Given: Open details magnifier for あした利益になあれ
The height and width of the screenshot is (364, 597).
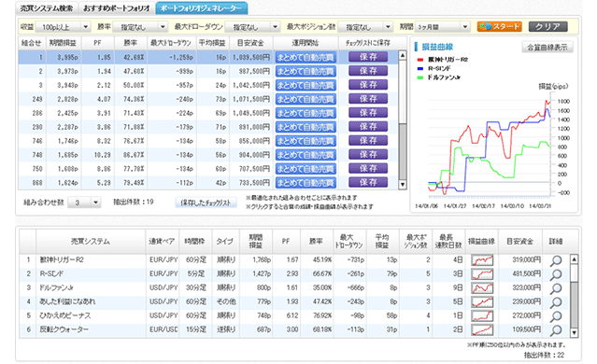Looking at the screenshot, I should (x=556, y=302).
